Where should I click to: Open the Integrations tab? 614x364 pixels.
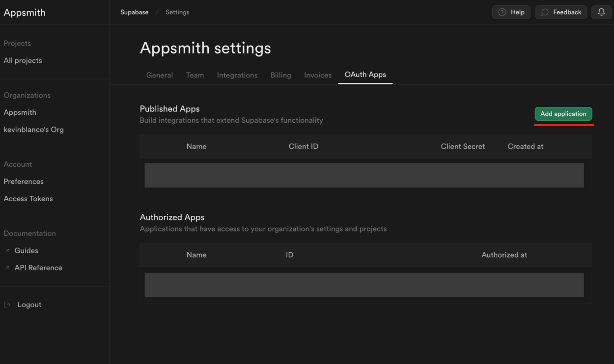tap(237, 75)
